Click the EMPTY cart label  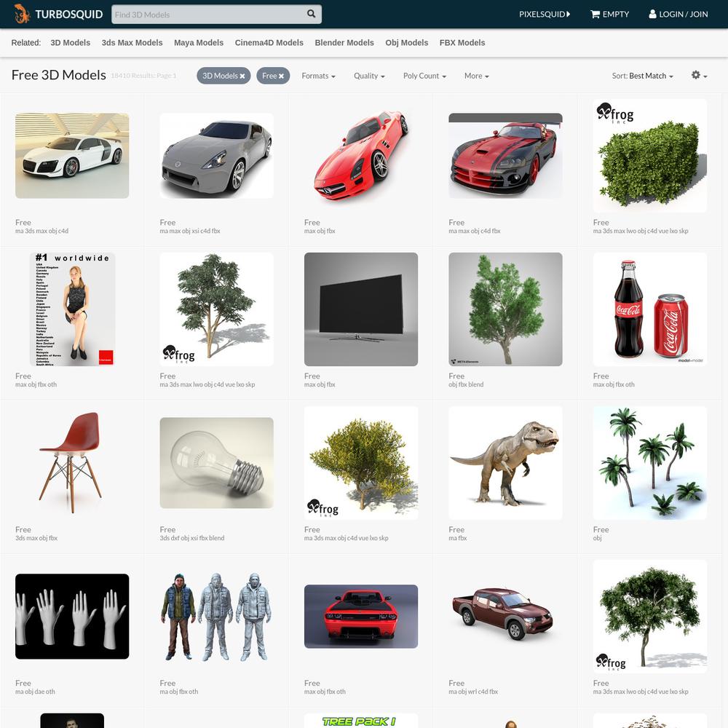click(x=616, y=15)
